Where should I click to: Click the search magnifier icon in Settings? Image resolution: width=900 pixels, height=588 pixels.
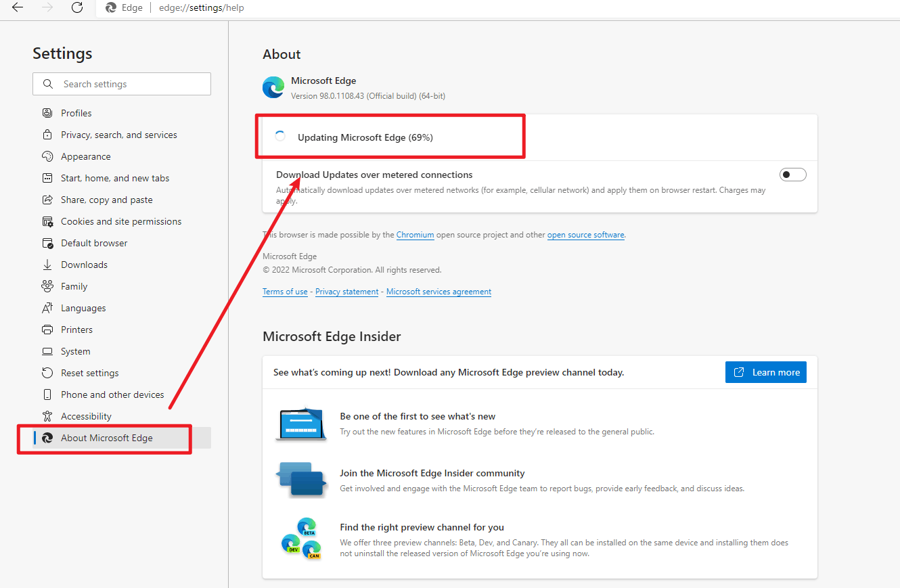pyautogui.click(x=48, y=84)
